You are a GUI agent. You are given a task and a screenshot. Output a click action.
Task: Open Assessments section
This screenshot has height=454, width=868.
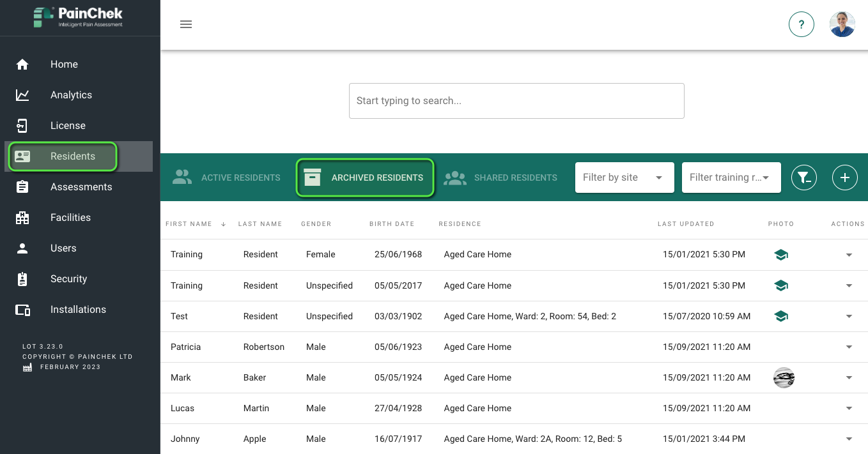[x=81, y=187]
